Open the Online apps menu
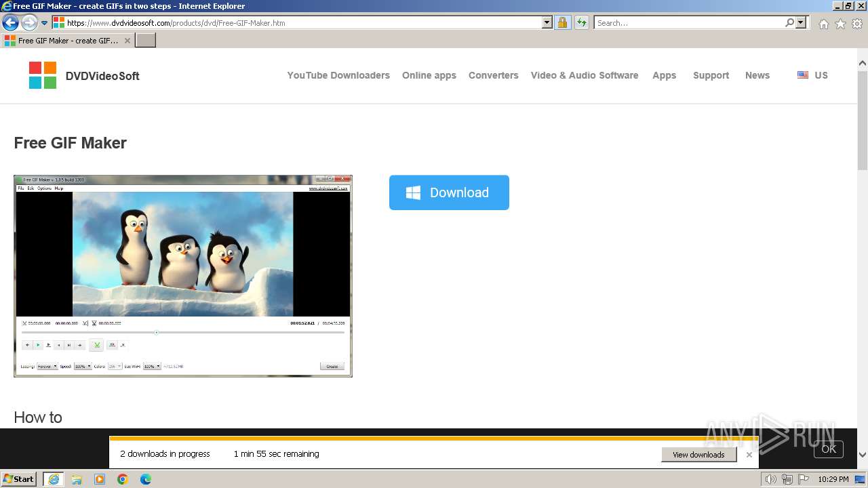868x488 pixels. (x=429, y=75)
